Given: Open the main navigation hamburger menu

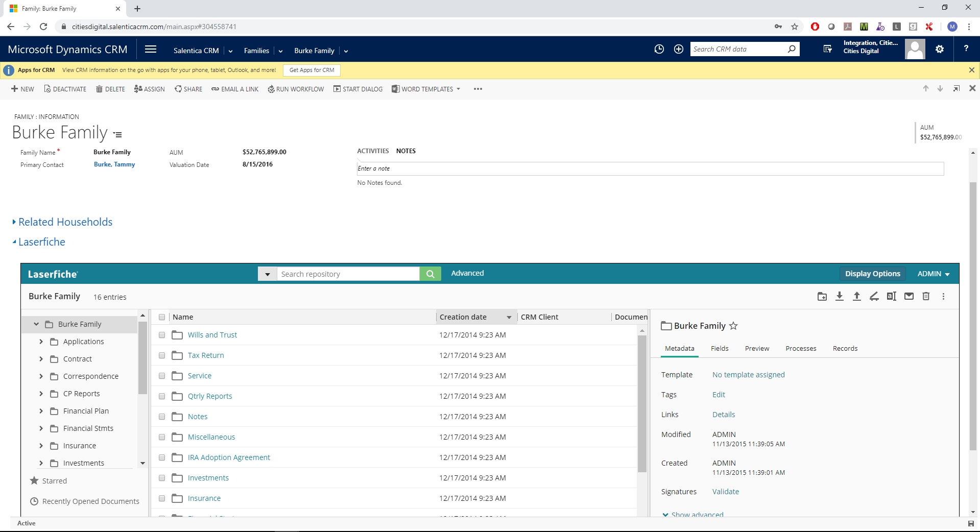Looking at the screenshot, I should pos(150,49).
